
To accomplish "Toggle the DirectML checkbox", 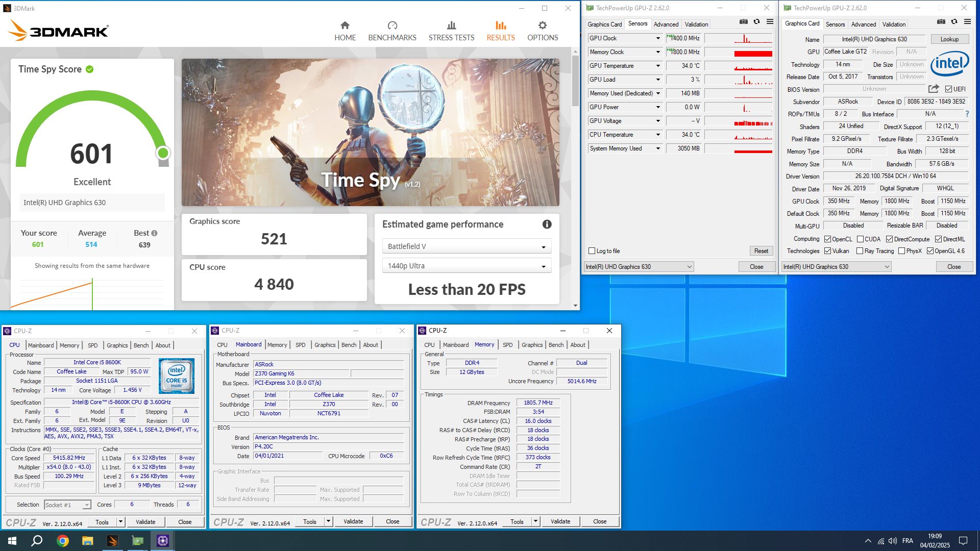I will pos(938,239).
